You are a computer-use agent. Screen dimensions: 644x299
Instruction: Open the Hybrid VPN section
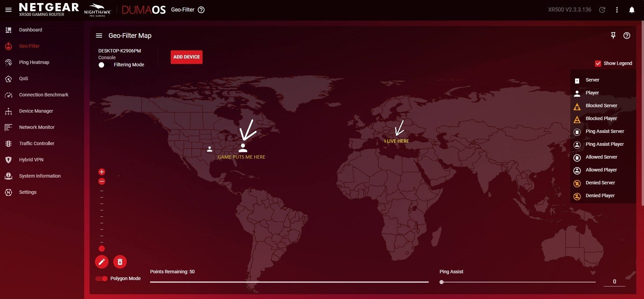(x=31, y=160)
